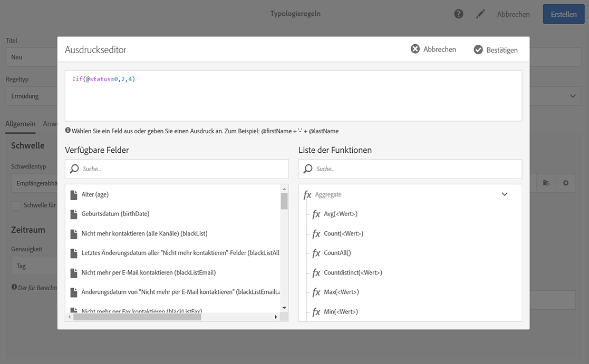Click the fx icon next to Avg(<Wert>)
Viewport: 589px width, 364px height.
click(316, 214)
